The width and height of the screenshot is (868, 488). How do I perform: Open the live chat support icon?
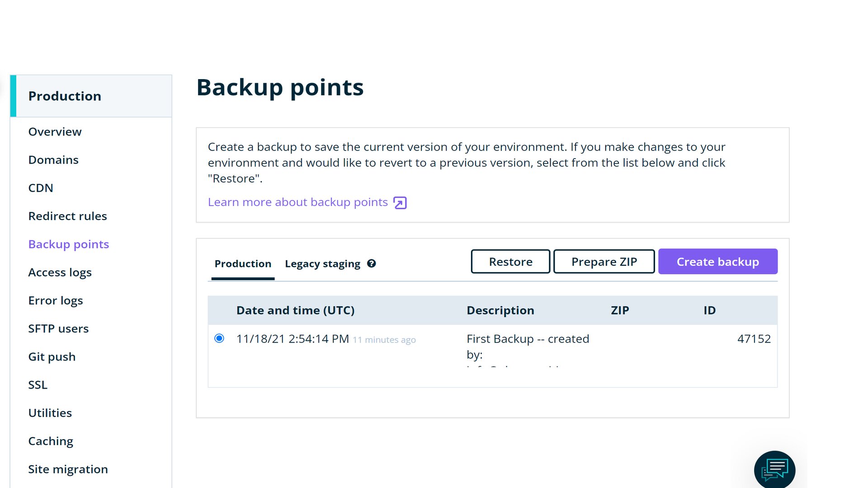click(774, 470)
